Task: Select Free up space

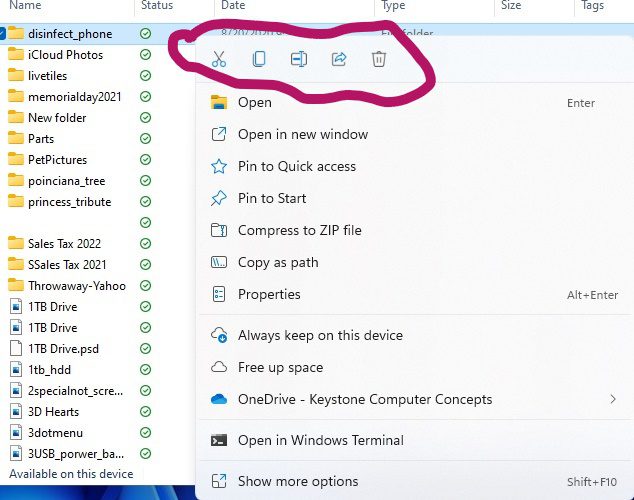Action: (x=414, y=367)
